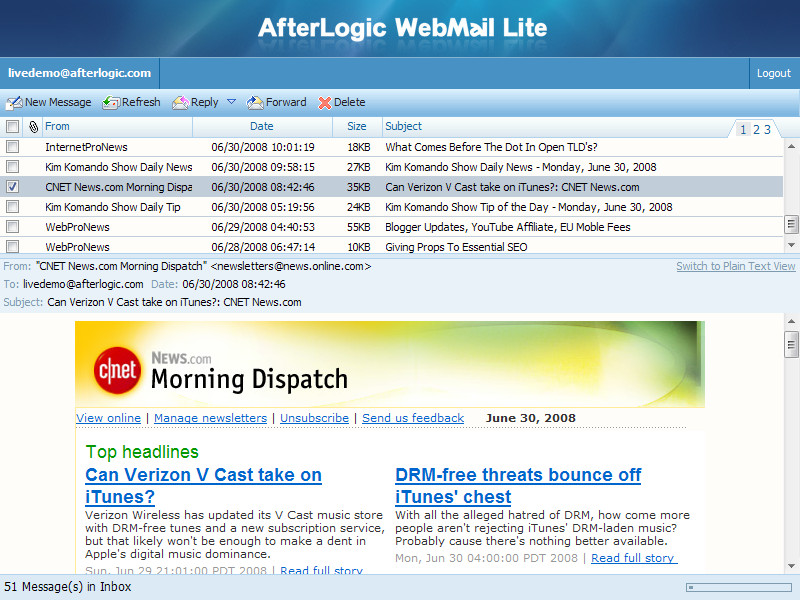
Task: Click the AfterLogic WebMail Lite header title
Action: pos(403,28)
